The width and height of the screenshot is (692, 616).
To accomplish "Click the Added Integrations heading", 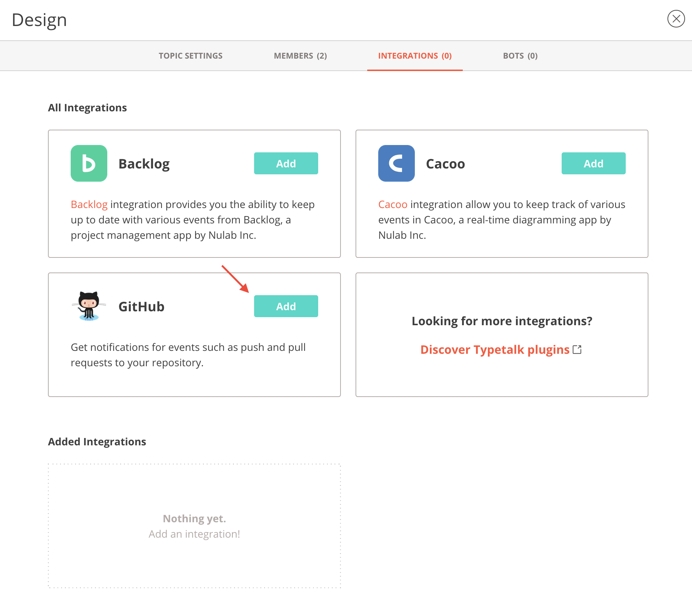I will pos(97,442).
